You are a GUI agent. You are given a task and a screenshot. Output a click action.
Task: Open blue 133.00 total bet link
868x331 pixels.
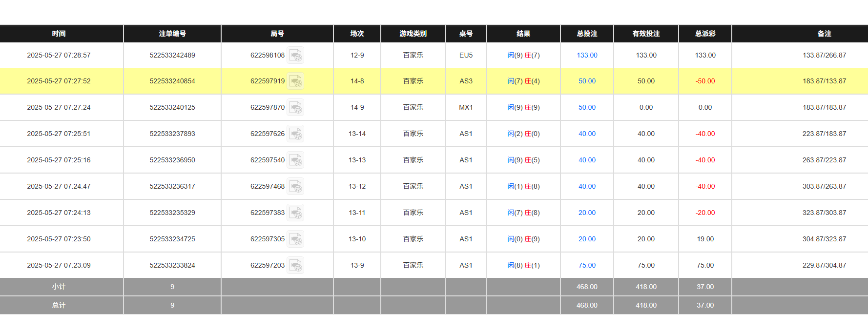point(587,56)
